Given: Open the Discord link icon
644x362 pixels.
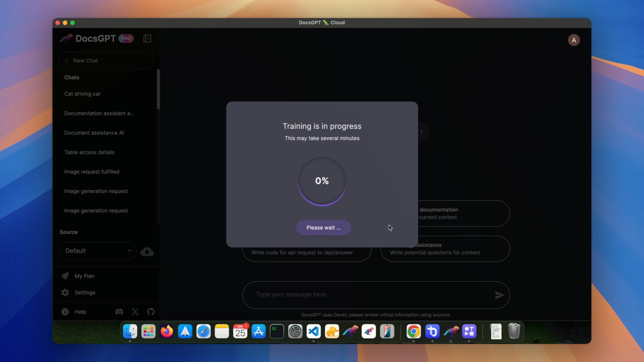Looking at the screenshot, I should (119, 312).
